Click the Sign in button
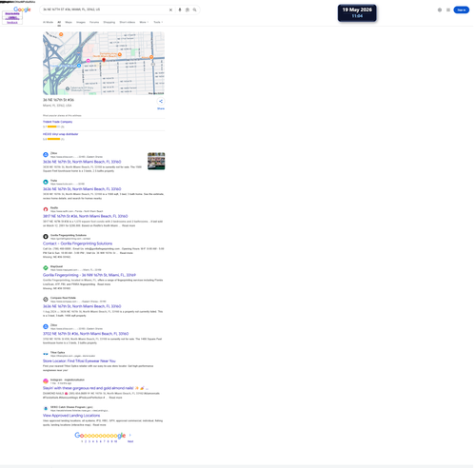The image size is (476, 468). point(462,10)
